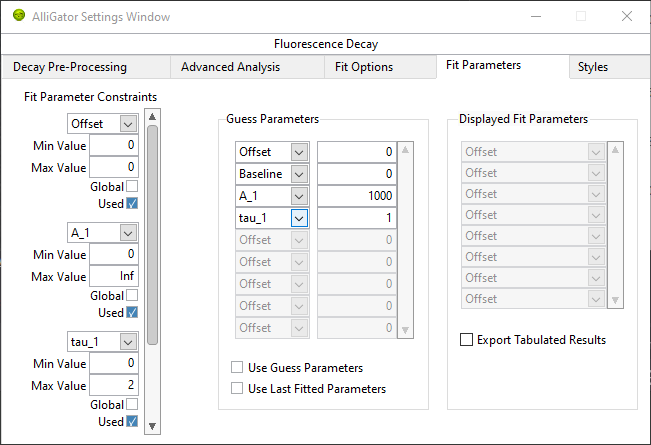The width and height of the screenshot is (651, 445).
Task: Enable Use Last Fitted Parameters checkbox
Action: point(237,389)
